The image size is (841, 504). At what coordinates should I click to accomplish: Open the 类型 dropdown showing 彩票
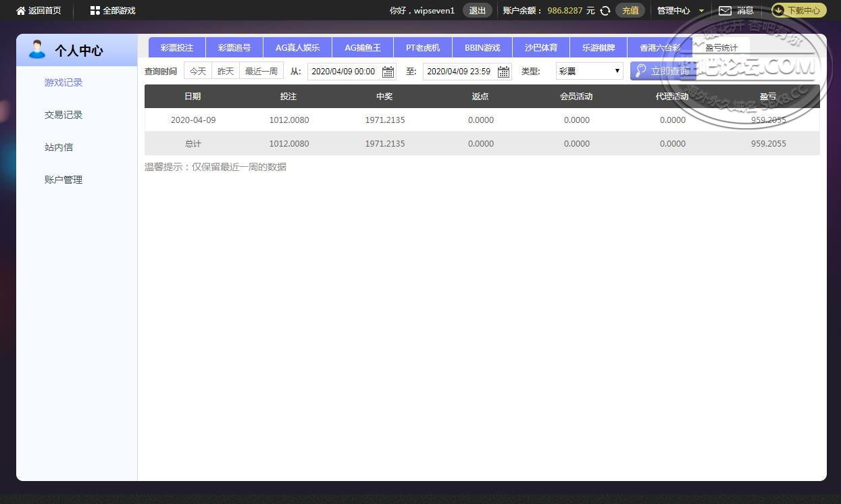[x=590, y=71]
